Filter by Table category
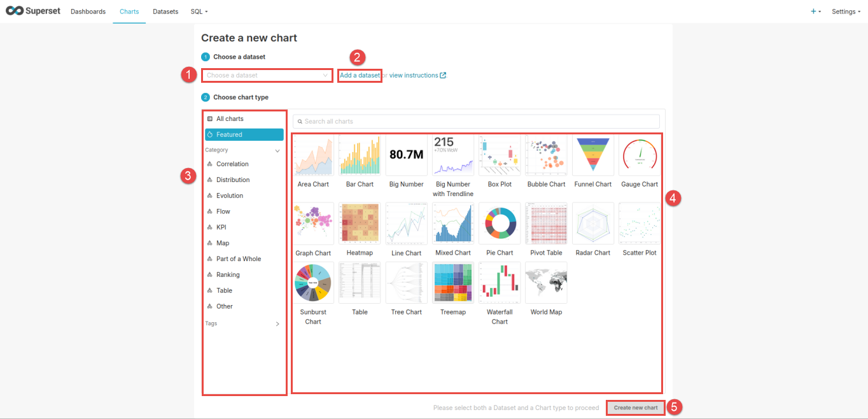Viewport: 868px width, 419px height. click(244, 290)
